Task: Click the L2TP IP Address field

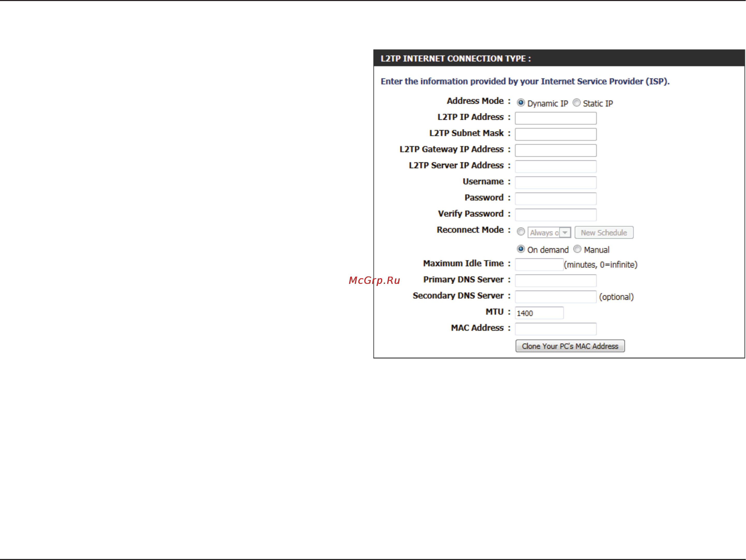Action: [x=555, y=118]
